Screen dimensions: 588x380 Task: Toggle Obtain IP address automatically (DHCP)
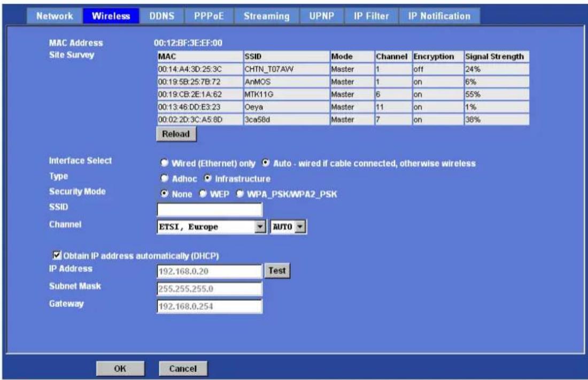[57, 256]
